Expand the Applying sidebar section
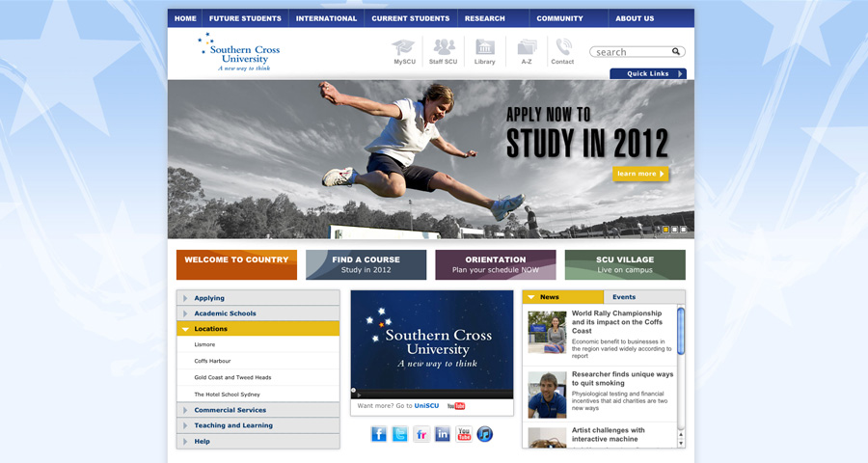 258,298
